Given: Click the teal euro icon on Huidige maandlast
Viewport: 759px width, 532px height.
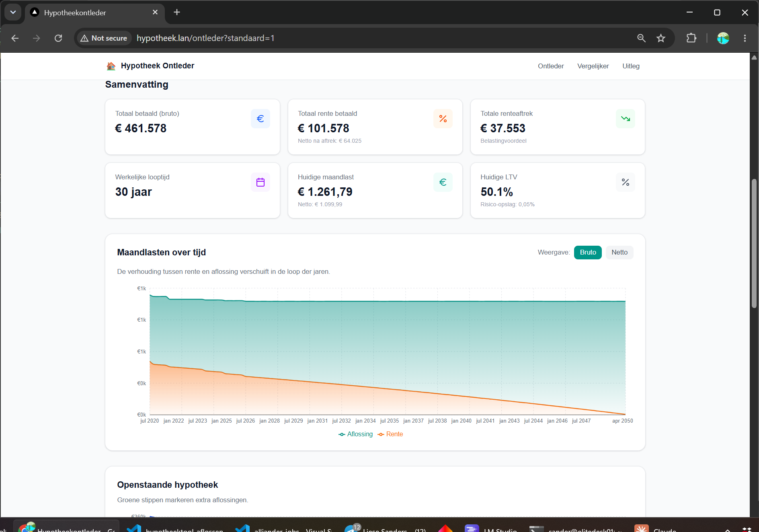Looking at the screenshot, I should click(x=443, y=182).
